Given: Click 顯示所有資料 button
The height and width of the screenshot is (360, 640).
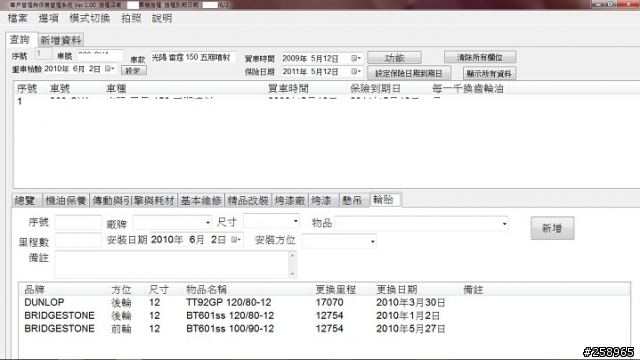Looking at the screenshot, I should pyautogui.click(x=489, y=73).
